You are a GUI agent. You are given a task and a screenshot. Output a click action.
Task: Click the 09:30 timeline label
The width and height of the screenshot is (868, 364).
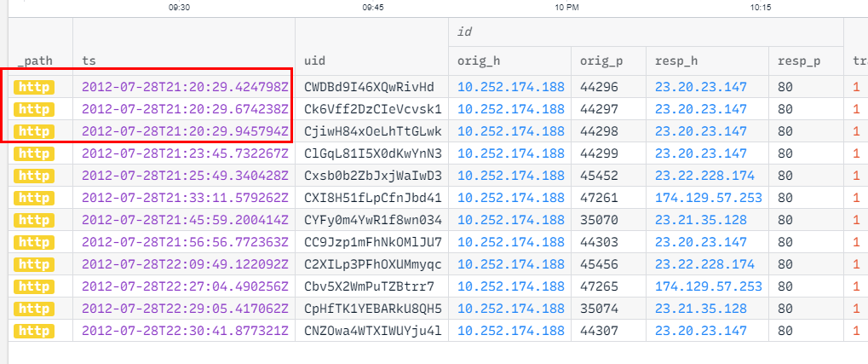[x=180, y=8]
